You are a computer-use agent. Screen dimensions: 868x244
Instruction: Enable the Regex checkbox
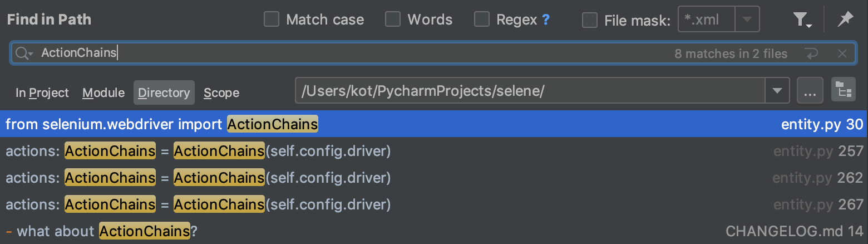coord(481,20)
